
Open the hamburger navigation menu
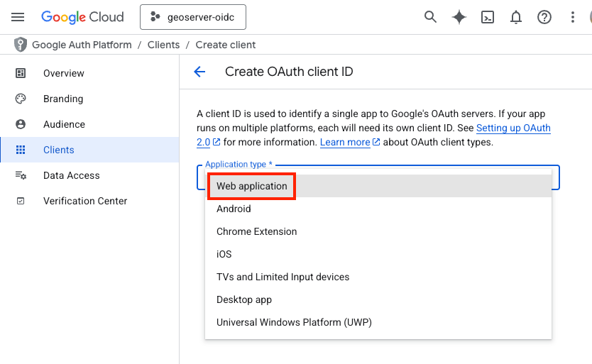18,17
